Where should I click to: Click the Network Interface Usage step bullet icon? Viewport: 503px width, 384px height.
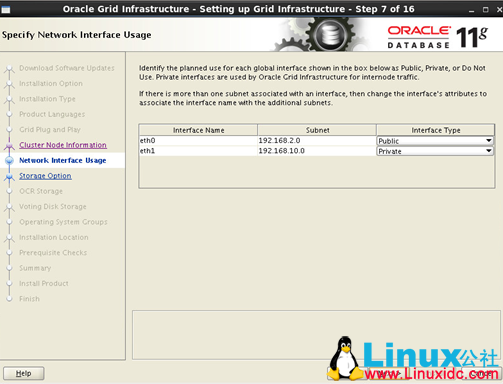[9, 161]
